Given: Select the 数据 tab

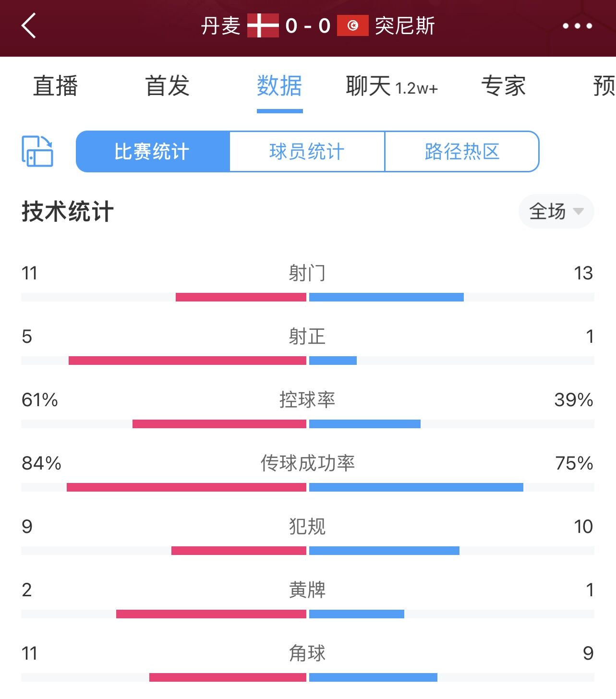Looking at the screenshot, I should [279, 86].
